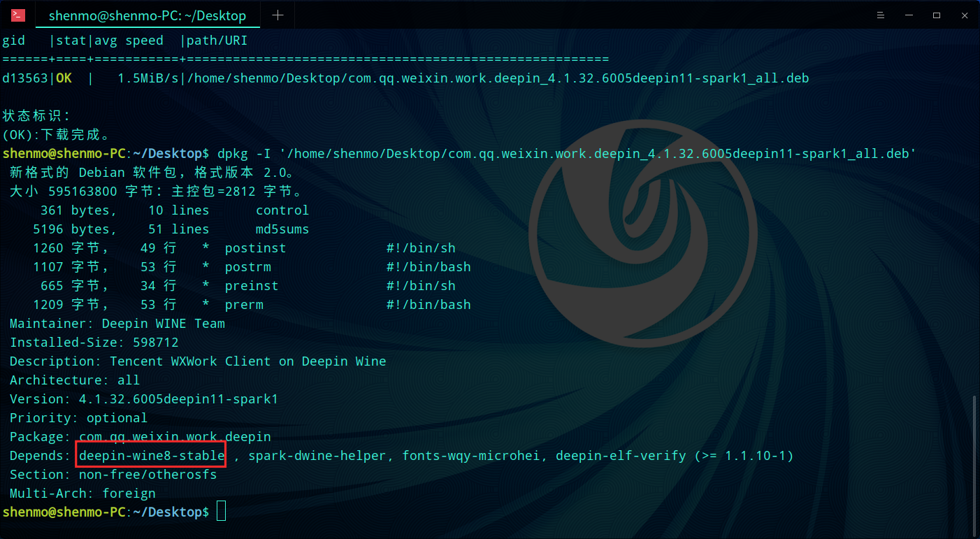980x539 pixels.
Task: Click '#!/bin/sh' on the preinst row
Action: [421, 286]
